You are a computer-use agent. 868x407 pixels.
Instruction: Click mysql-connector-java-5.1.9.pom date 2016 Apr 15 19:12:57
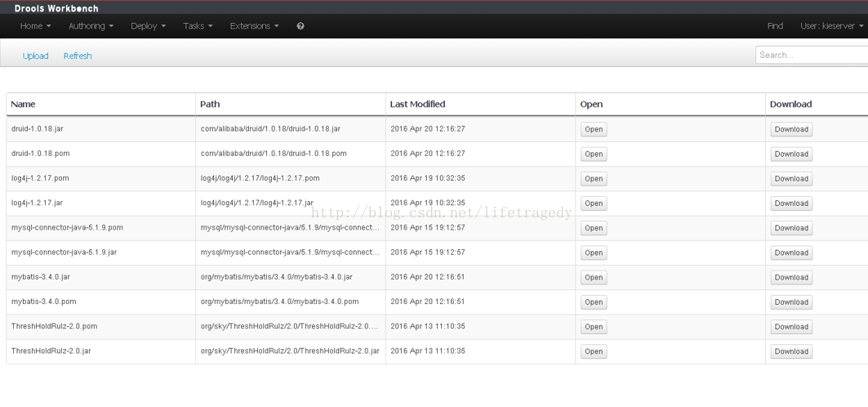pyautogui.click(x=427, y=227)
